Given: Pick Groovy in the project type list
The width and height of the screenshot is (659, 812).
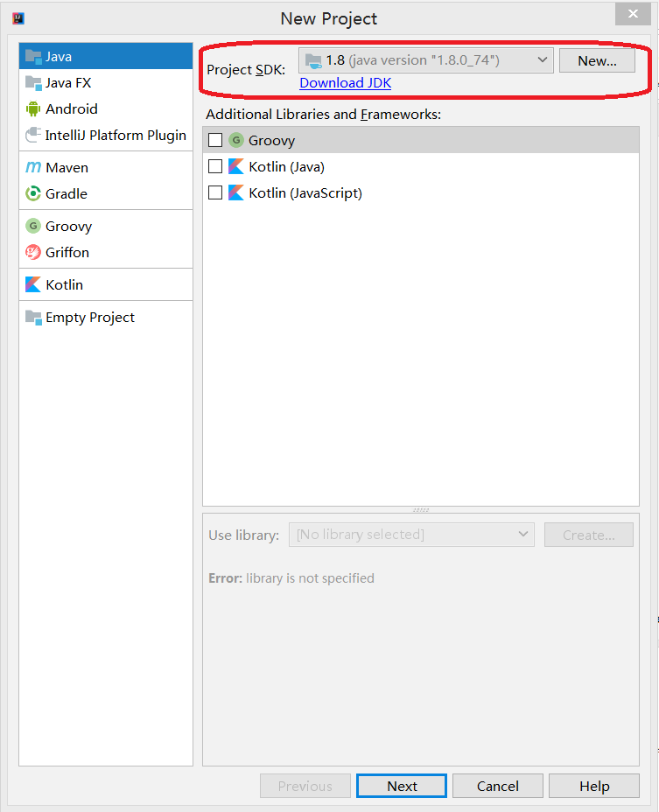Looking at the screenshot, I should coord(69,227).
